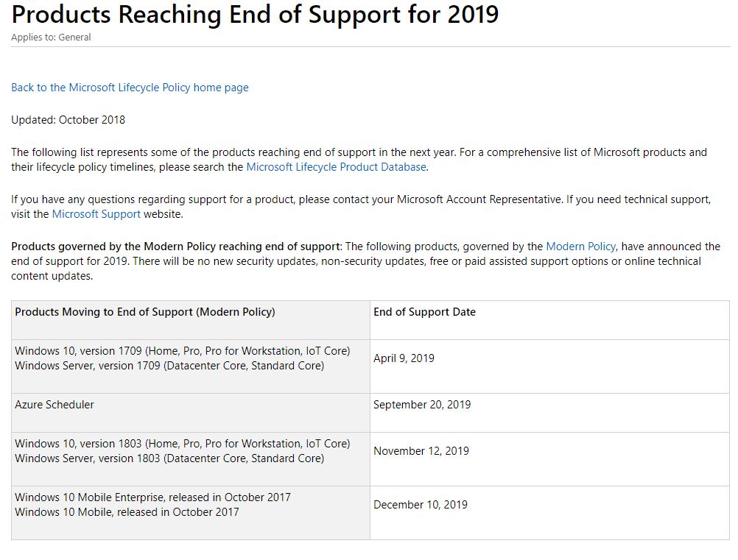
Task: Open the Modern Policy link
Action: click(x=580, y=247)
